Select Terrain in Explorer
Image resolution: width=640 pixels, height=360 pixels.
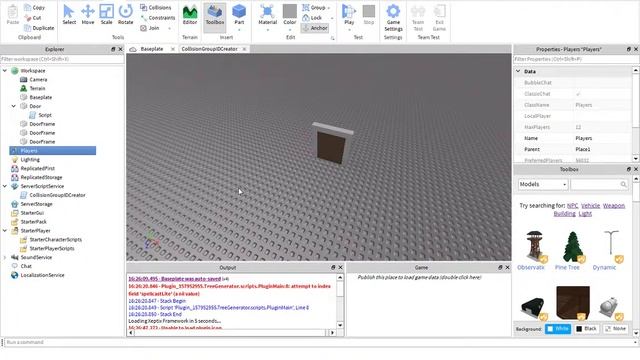[x=37, y=88]
